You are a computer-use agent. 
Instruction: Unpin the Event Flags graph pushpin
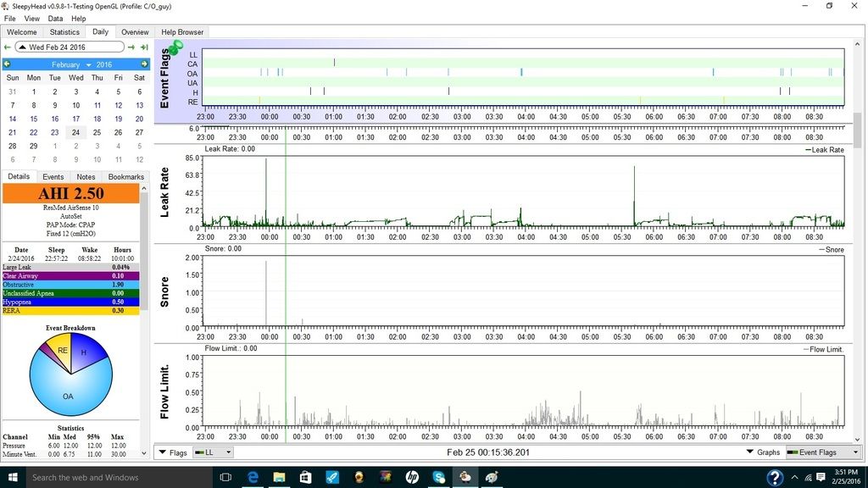click(x=176, y=47)
